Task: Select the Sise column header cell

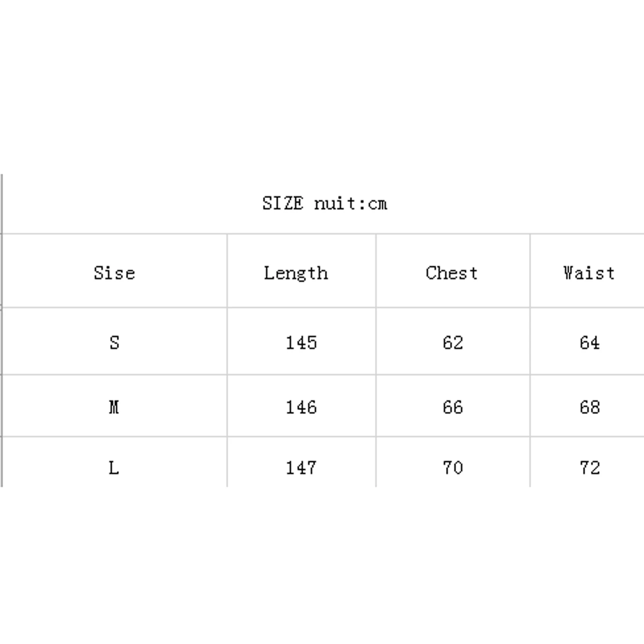Action: pos(114,273)
